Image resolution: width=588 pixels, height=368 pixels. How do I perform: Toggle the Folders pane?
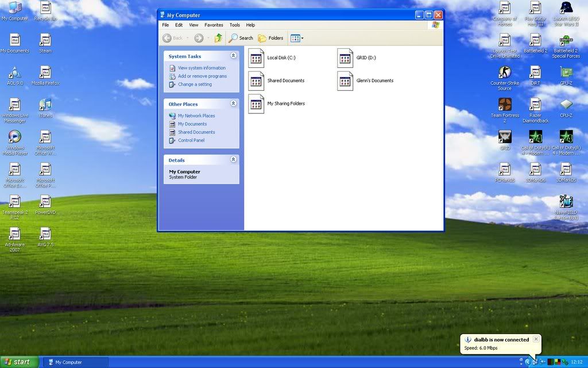(271, 38)
